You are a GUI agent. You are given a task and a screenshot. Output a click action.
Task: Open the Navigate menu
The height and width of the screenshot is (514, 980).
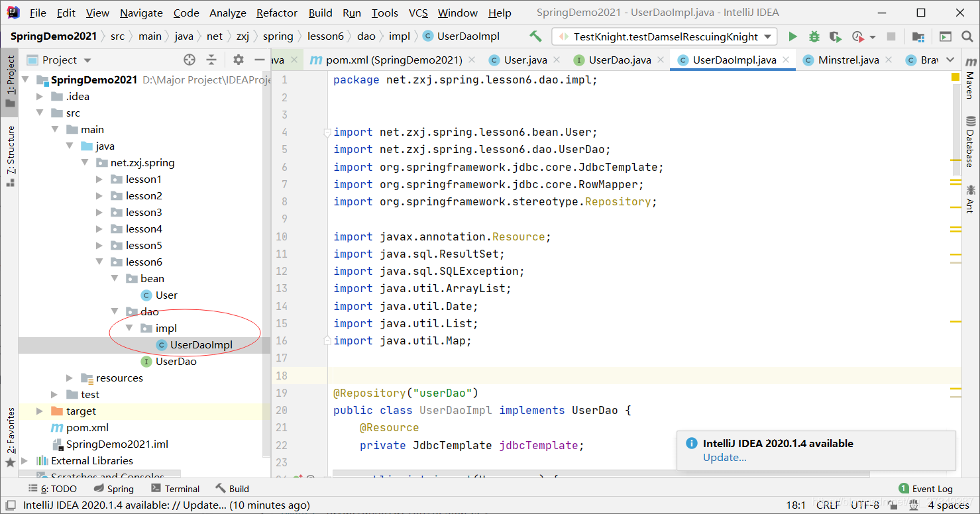coord(141,13)
